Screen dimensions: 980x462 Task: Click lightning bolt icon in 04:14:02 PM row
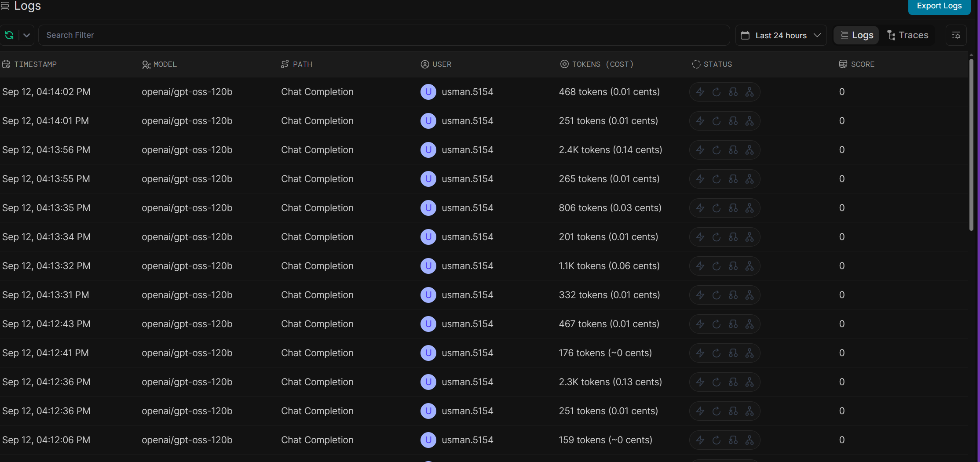tap(700, 92)
